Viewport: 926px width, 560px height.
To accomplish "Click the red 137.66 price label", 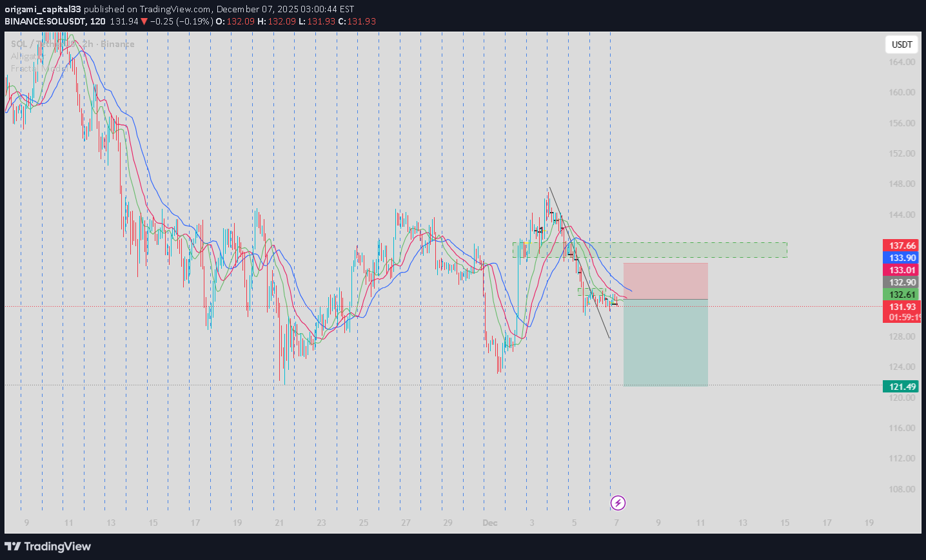I will (901, 246).
